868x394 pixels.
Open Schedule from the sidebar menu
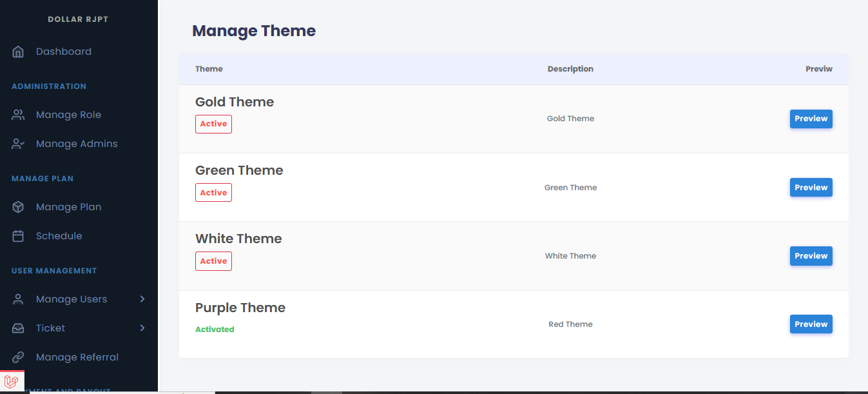point(59,236)
